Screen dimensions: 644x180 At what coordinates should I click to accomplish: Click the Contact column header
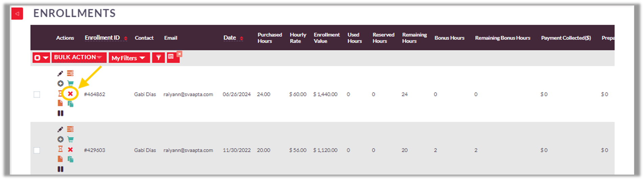coord(144,38)
